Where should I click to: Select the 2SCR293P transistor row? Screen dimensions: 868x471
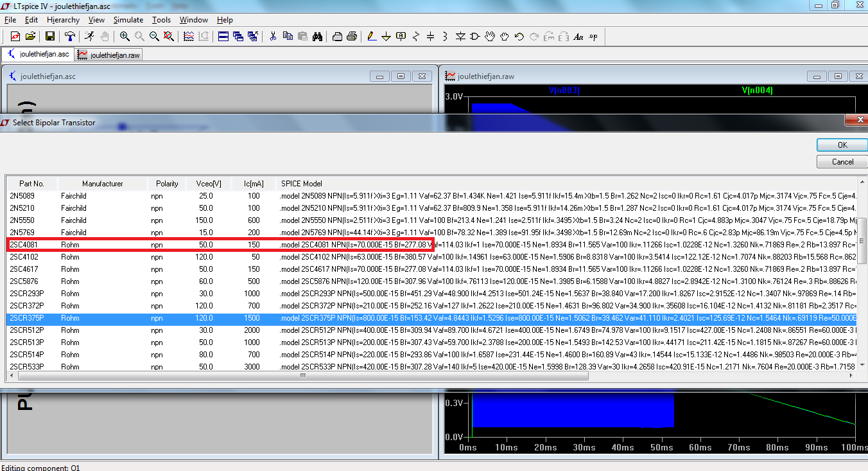432,293
